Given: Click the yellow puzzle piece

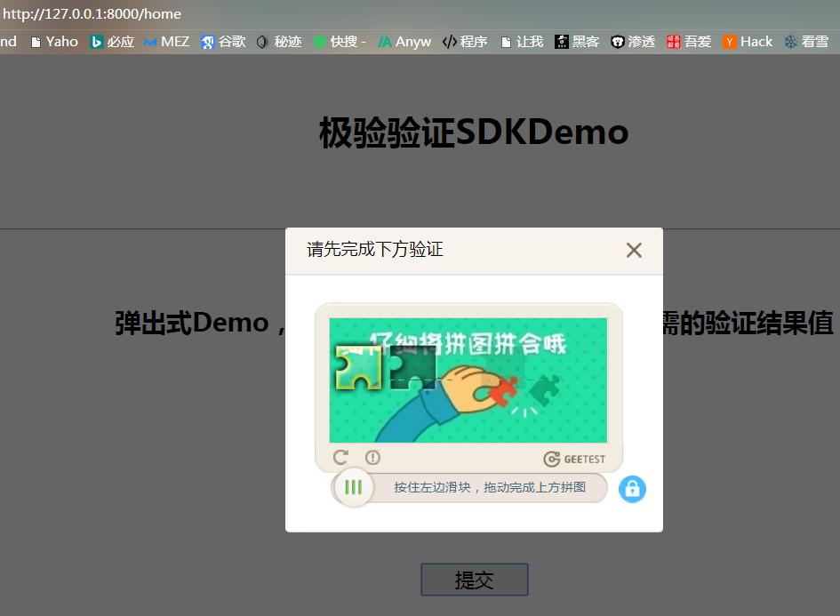Looking at the screenshot, I should [358, 367].
